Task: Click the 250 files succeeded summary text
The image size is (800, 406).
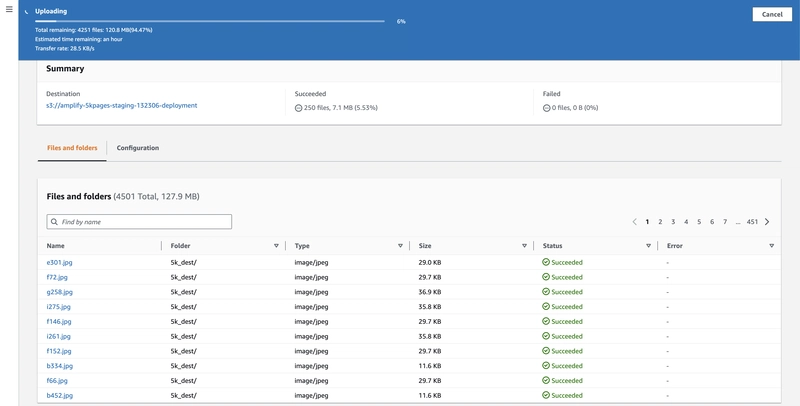Action: [x=341, y=108]
